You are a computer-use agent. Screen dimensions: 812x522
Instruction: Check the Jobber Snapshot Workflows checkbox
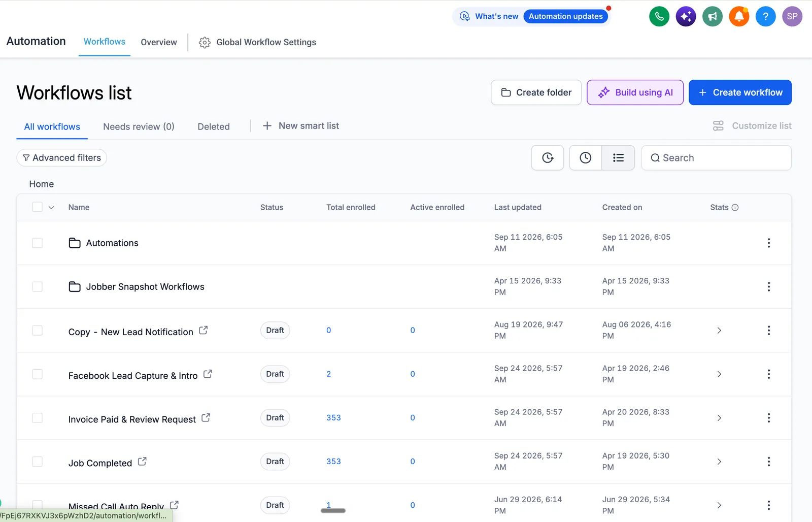(37, 286)
